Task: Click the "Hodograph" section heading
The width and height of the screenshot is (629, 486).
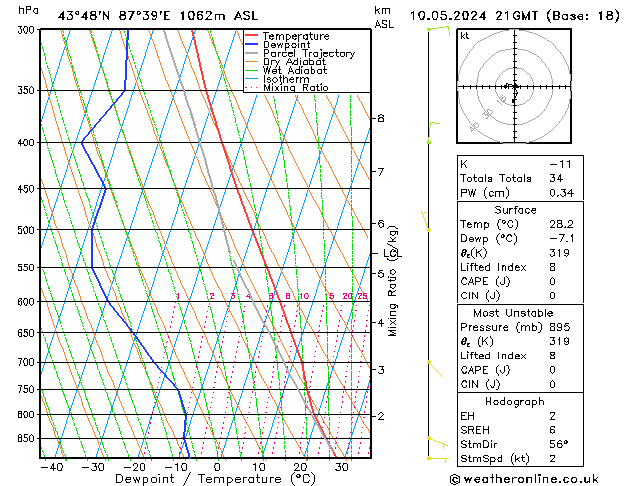Action: 515,402
